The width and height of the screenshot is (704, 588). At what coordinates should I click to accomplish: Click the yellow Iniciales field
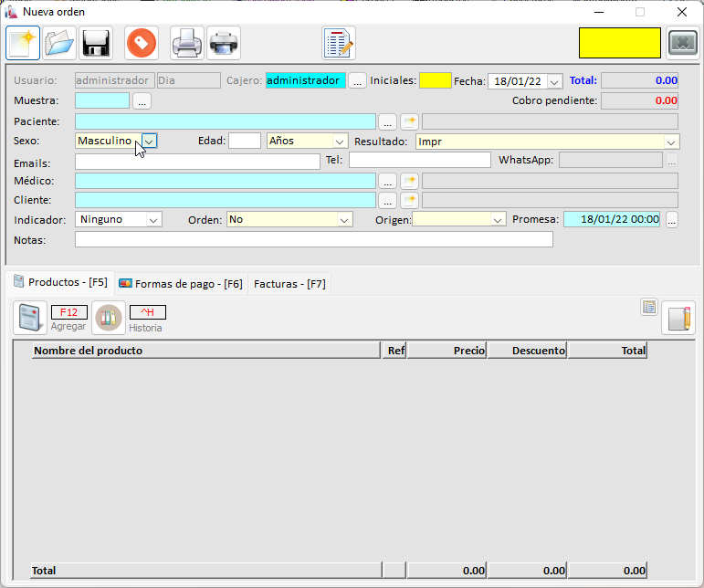435,80
